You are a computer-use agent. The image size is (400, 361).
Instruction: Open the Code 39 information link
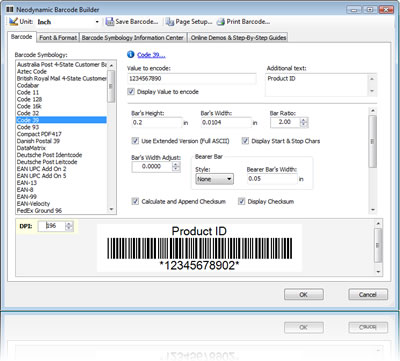151,55
